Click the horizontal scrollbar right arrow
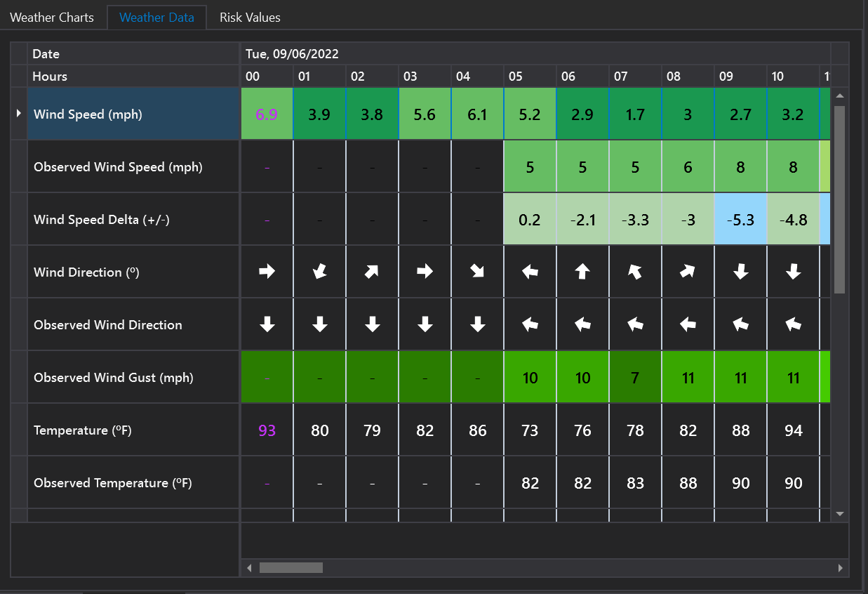The height and width of the screenshot is (594, 868). tap(840, 567)
